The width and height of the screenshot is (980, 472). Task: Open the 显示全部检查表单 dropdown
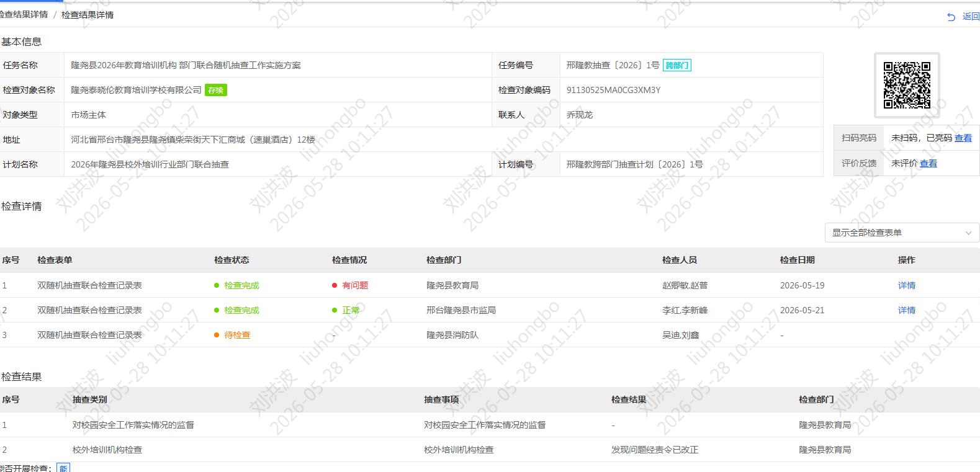click(902, 233)
